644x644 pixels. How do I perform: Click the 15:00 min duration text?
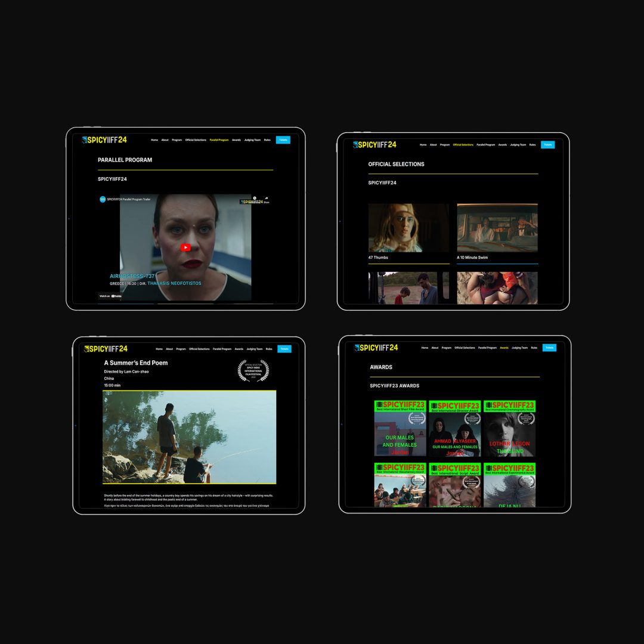(x=112, y=385)
